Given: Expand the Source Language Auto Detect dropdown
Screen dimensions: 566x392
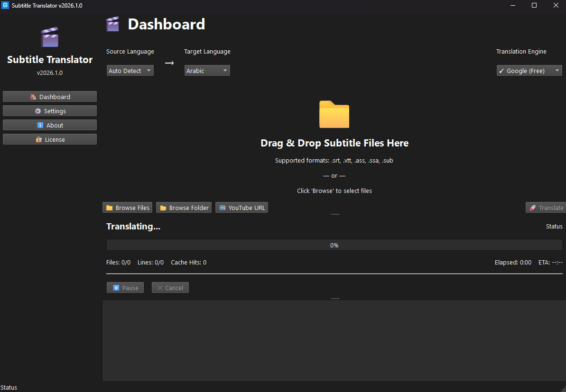Looking at the screenshot, I should (x=130, y=71).
